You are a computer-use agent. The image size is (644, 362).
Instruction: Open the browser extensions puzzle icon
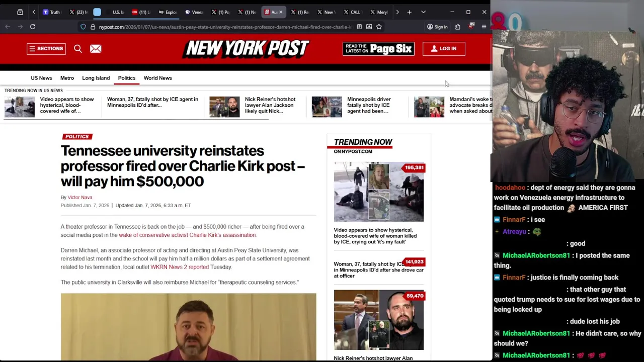click(458, 27)
